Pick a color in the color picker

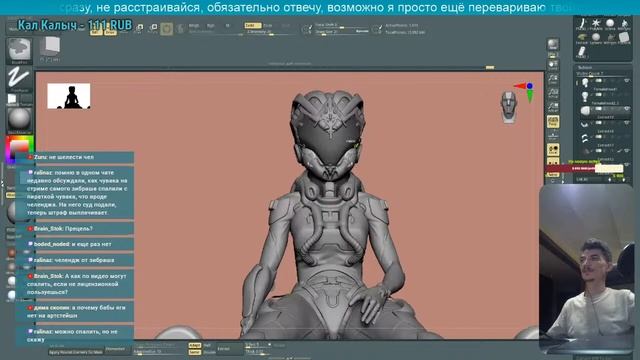(x=19, y=149)
